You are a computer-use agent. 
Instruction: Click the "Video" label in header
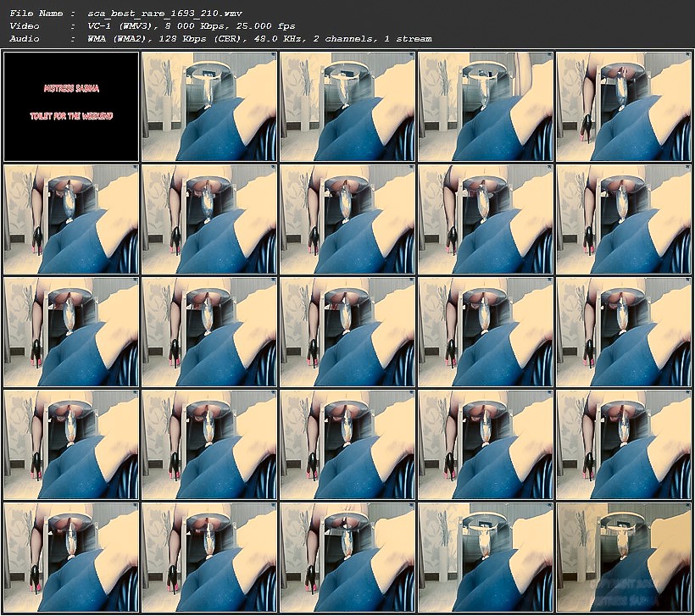coord(25,26)
